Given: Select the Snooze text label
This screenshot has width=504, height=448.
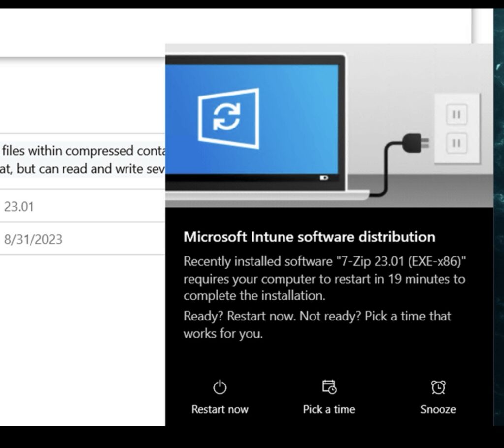Looking at the screenshot, I should (438, 409).
